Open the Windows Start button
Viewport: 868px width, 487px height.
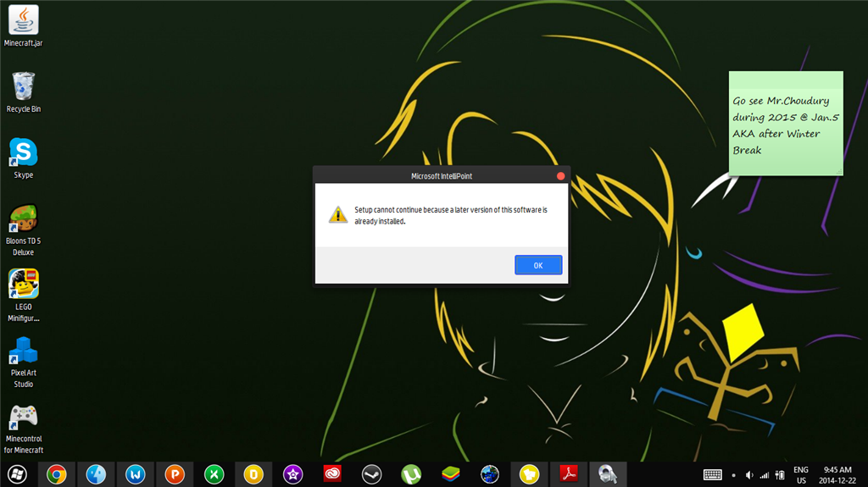coord(17,474)
